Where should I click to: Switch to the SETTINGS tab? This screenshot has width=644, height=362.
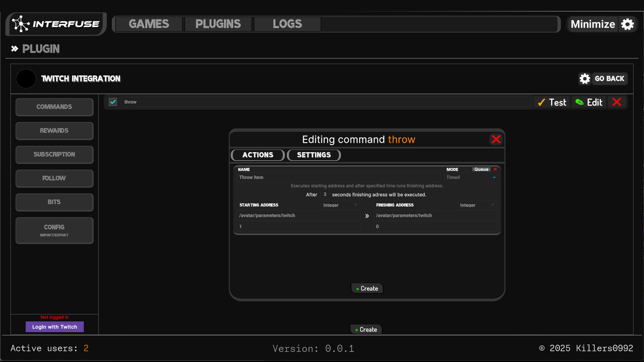click(x=314, y=155)
